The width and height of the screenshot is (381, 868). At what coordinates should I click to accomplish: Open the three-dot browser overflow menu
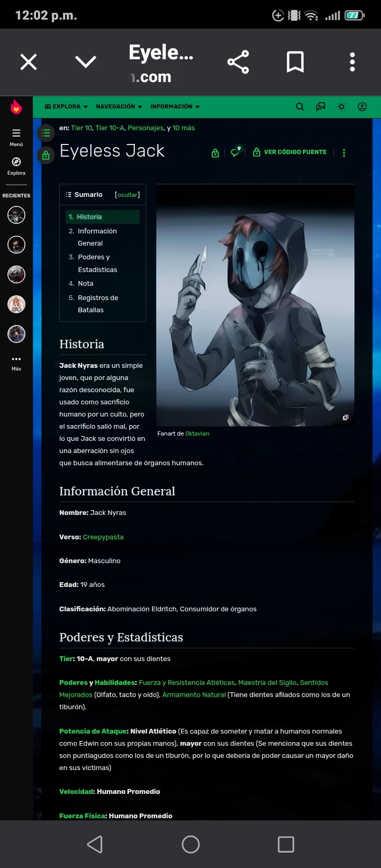click(x=352, y=62)
